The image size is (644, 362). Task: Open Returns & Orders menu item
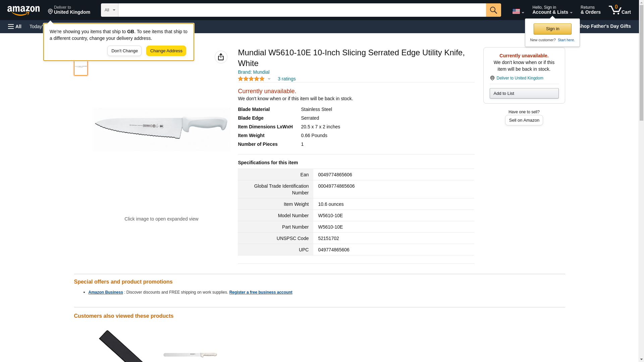click(590, 10)
